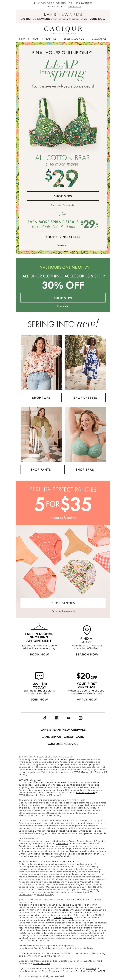Click the SHOP PANTIES button
The height and width of the screenshot is (980, 126).
click(x=63, y=603)
